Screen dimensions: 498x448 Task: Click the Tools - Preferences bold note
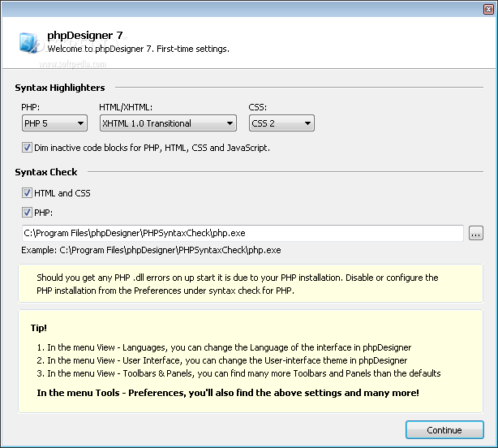coord(228,393)
